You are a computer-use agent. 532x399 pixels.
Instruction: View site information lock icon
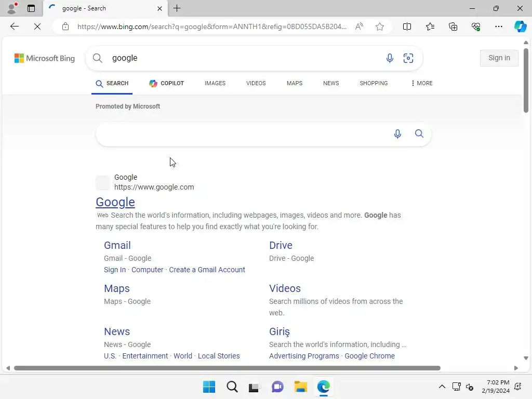click(65, 26)
